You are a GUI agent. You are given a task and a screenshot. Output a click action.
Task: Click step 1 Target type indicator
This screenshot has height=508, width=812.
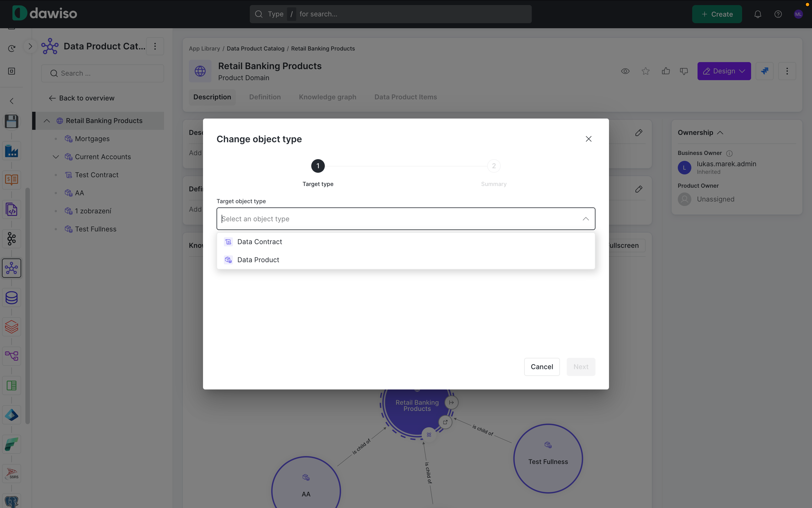pos(318,166)
